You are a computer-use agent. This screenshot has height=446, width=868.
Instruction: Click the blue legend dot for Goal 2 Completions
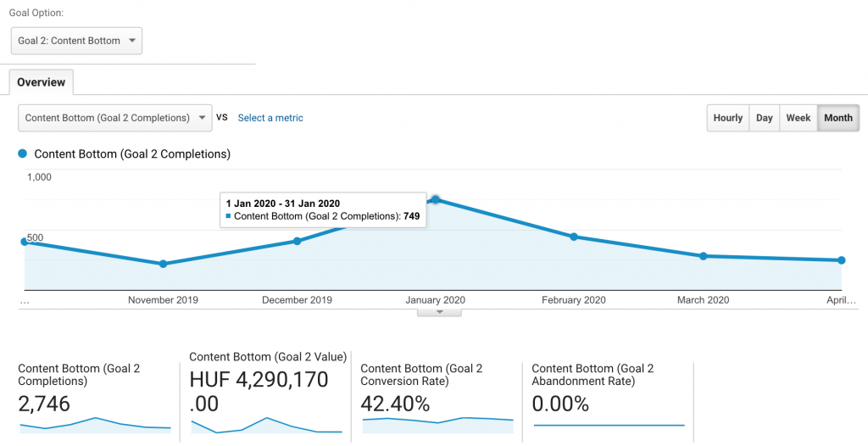(23, 153)
